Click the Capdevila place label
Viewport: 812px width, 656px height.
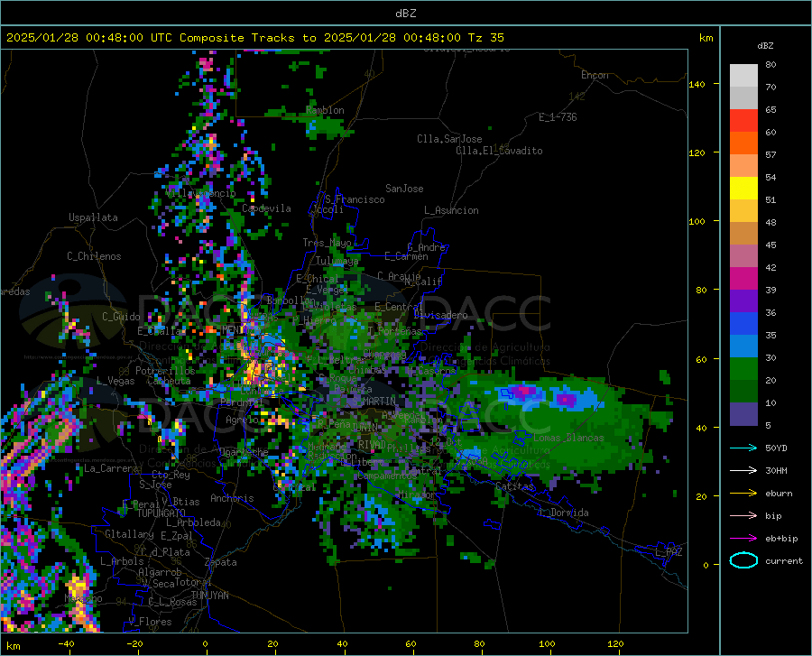(266, 208)
